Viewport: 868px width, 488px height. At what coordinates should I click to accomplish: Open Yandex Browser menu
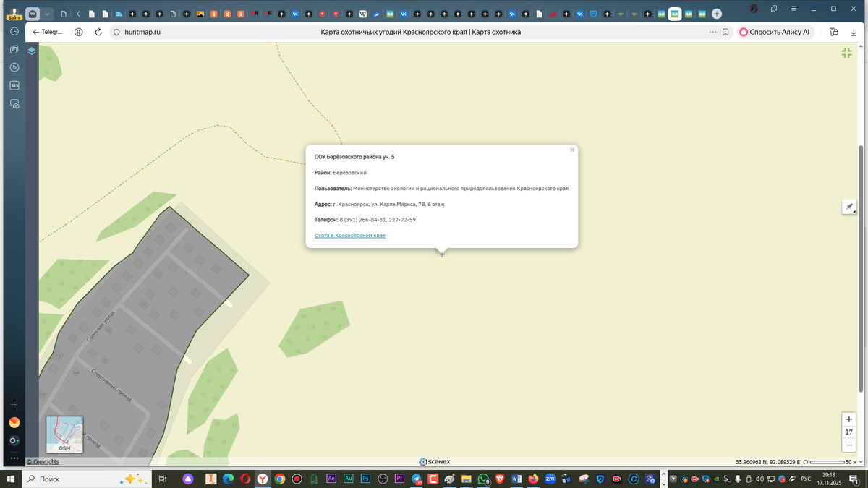[793, 9]
